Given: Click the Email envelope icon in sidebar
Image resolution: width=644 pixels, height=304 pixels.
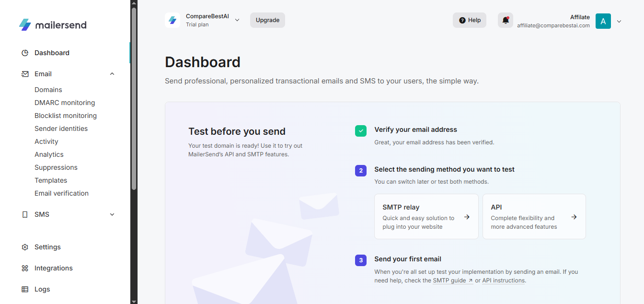Looking at the screenshot, I should (x=25, y=74).
